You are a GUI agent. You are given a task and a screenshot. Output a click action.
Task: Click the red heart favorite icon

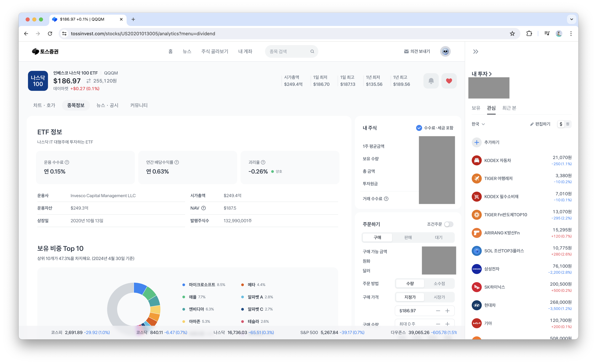coord(449,81)
